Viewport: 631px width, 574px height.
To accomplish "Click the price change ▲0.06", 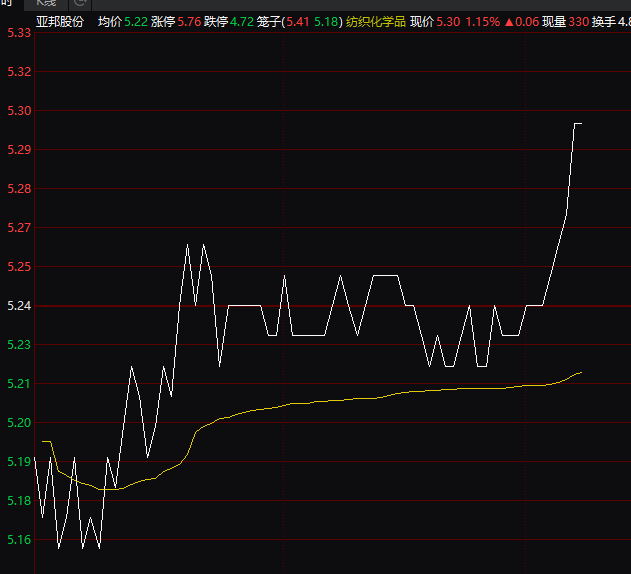I will 522,21.
